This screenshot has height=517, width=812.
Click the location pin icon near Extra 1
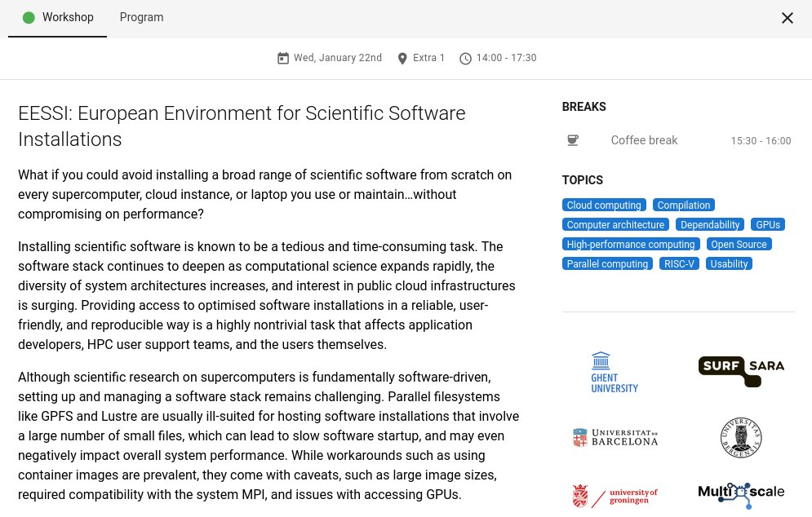tap(402, 58)
